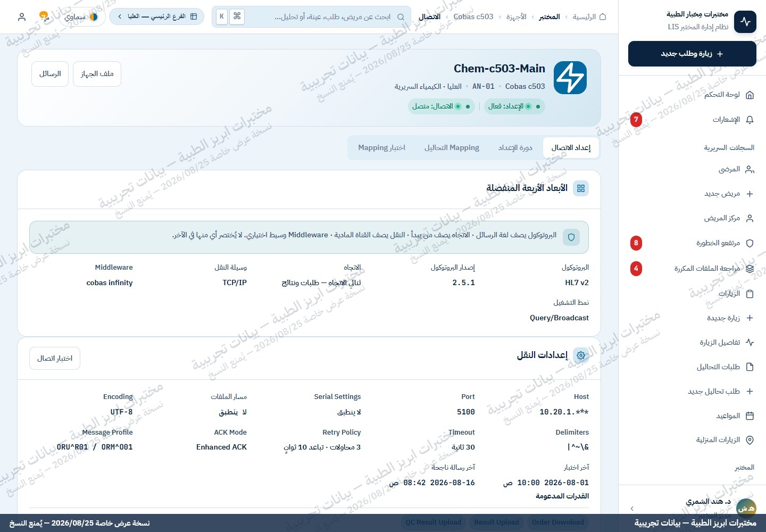Click the TCP/IP transport value

click(235, 283)
